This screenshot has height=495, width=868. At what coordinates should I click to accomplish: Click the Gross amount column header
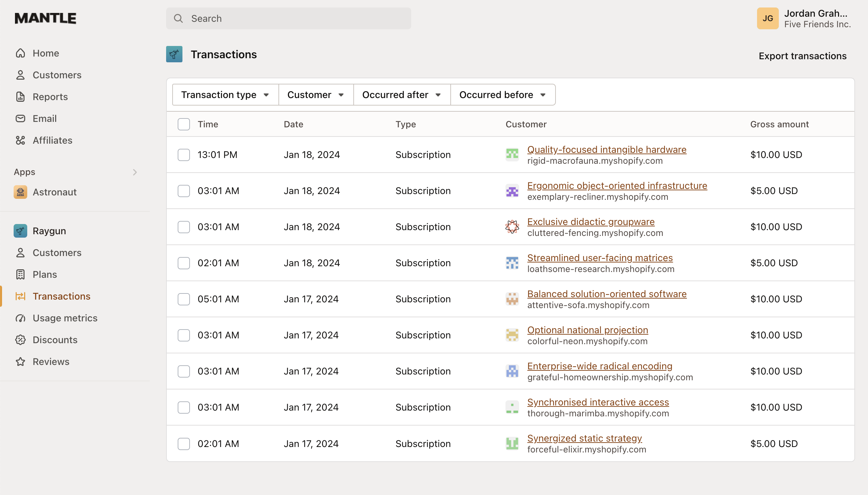point(779,124)
